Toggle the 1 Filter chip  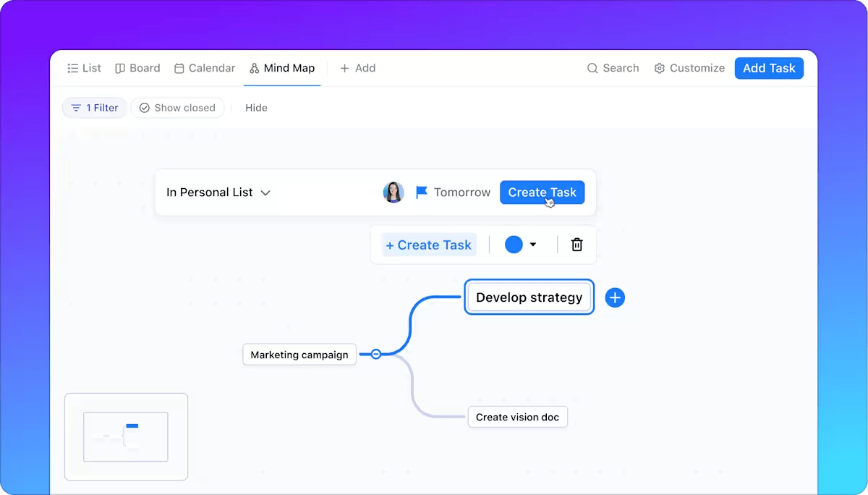[94, 107]
